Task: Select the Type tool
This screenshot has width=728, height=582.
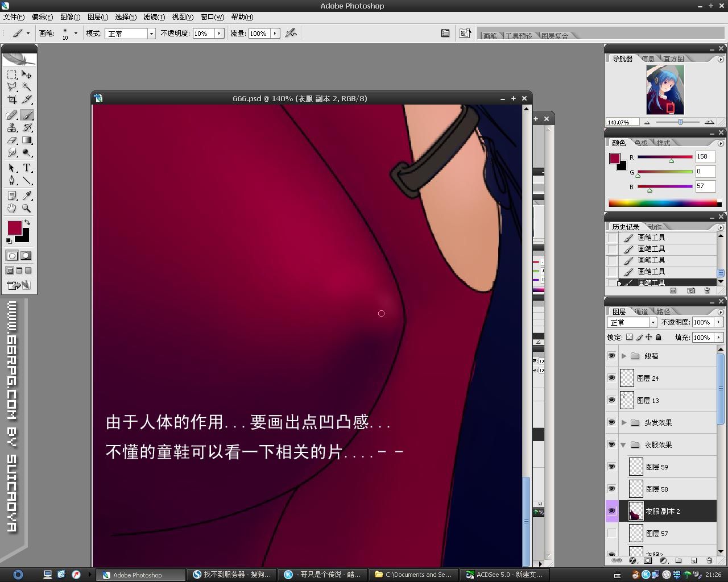Action: coord(27,168)
